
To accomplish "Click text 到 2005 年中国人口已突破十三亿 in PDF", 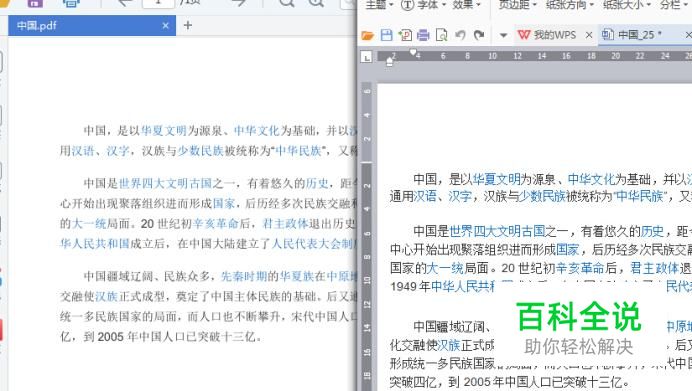I will (x=169, y=337).
